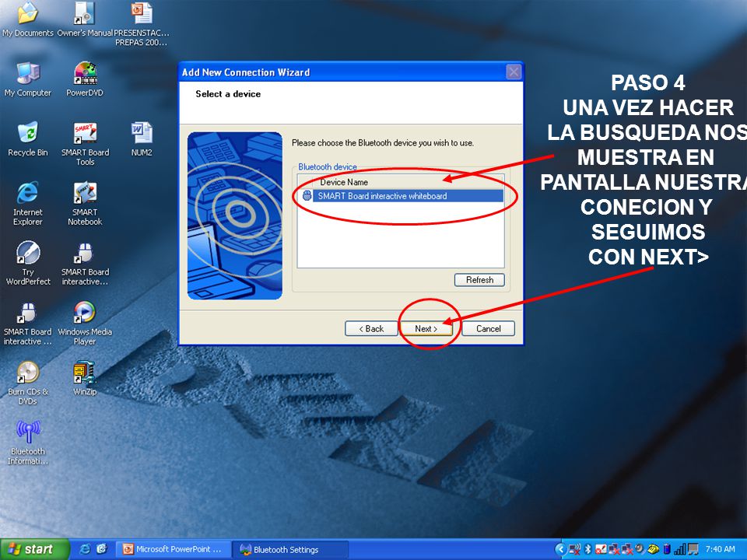Click the yellow telephone tray icon

(653, 549)
